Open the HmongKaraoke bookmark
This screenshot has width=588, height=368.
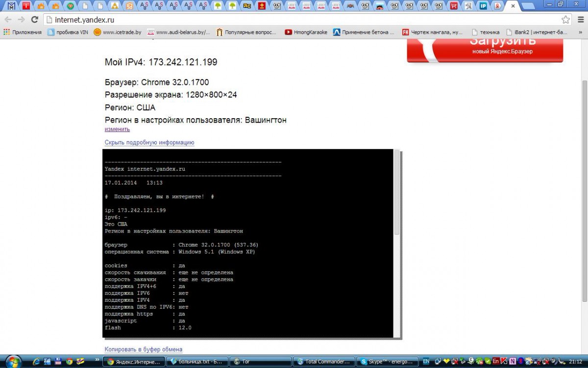(x=306, y=32)
